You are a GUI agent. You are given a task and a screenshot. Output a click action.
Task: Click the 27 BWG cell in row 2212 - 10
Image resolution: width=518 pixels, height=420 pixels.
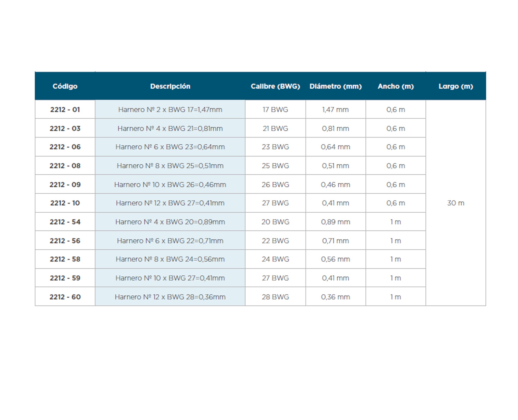coord(275,203)
